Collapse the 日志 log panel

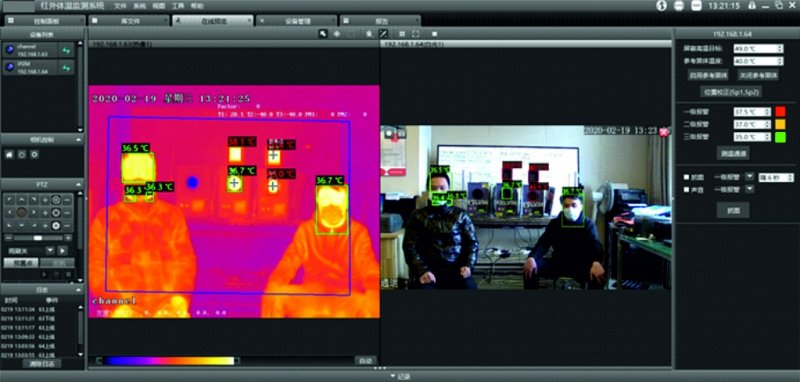pyautogui.click(x=79, y=289)
